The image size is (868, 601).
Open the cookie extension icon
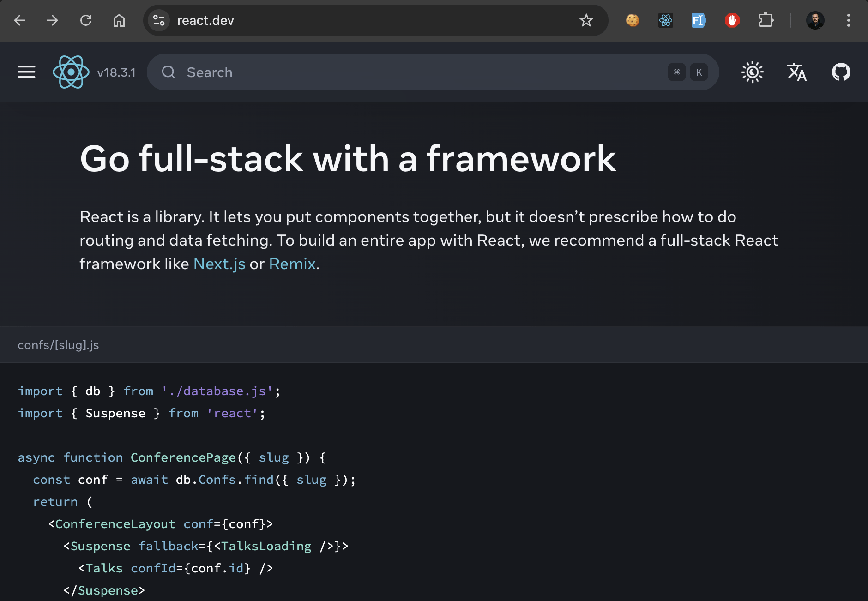[632, 20]
